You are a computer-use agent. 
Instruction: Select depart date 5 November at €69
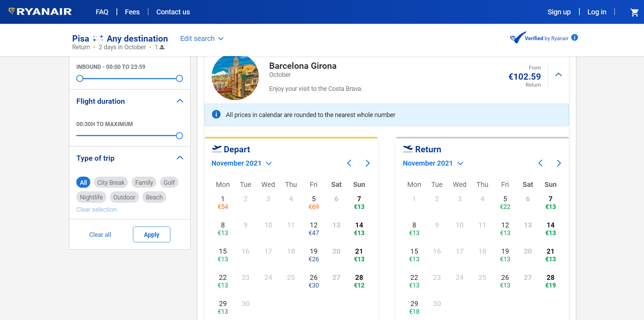[x=314, y=203]
